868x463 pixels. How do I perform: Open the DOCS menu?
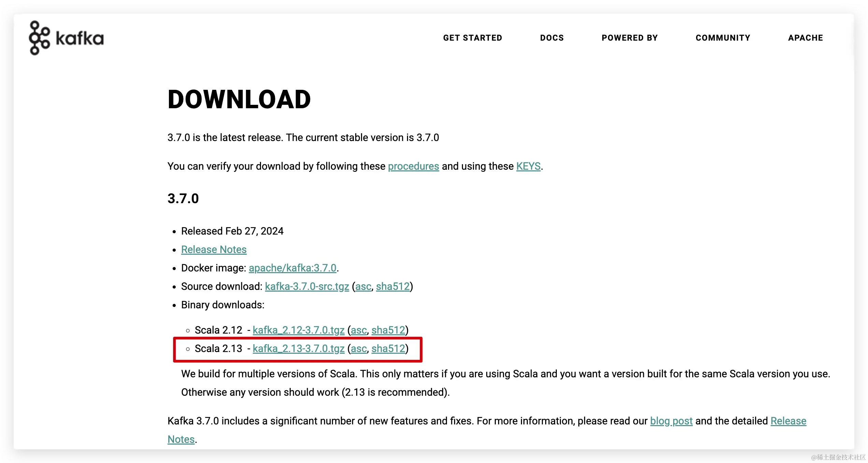tap(552, 38)
